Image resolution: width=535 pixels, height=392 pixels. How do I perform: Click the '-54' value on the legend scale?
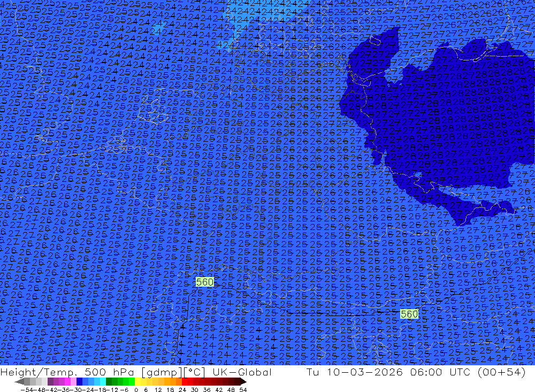click(x=27, y=390)
